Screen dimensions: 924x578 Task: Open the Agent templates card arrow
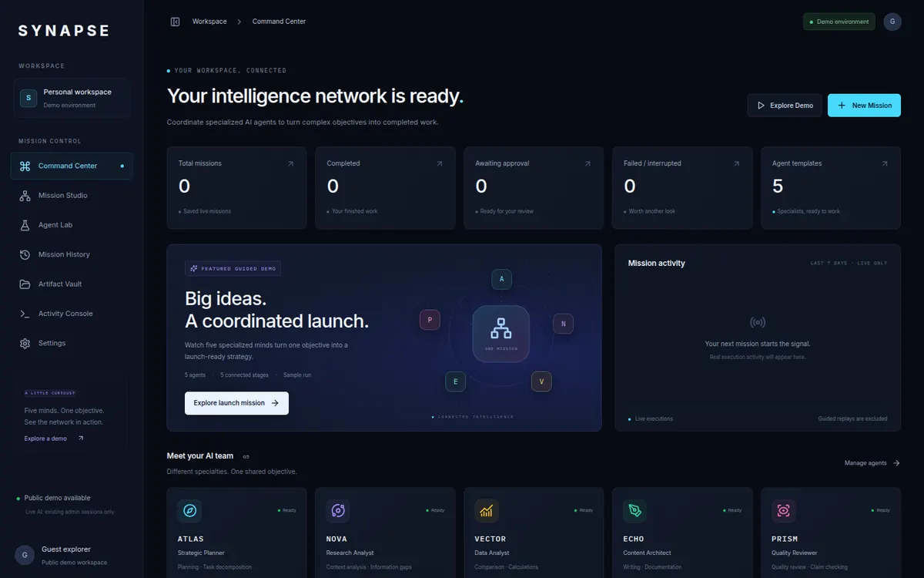coord(885,163)
